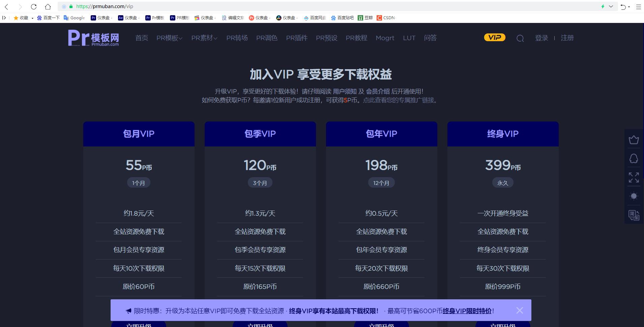Viewport: 644px width, 327px height.
Task: Open QQ contact via the penguin sidebar icon
Action: point(633,158)
